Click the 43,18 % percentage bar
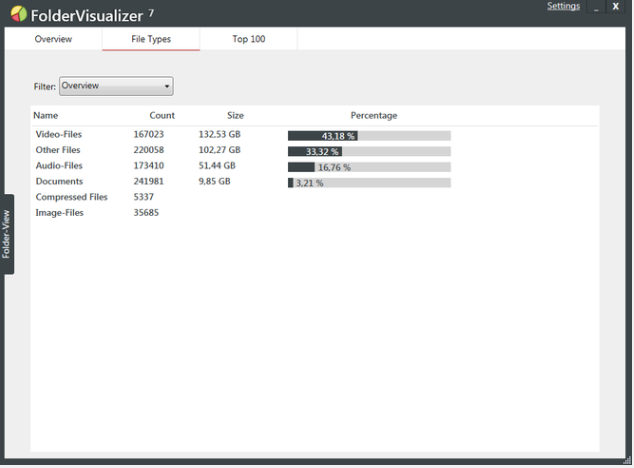 coord(369,136)
